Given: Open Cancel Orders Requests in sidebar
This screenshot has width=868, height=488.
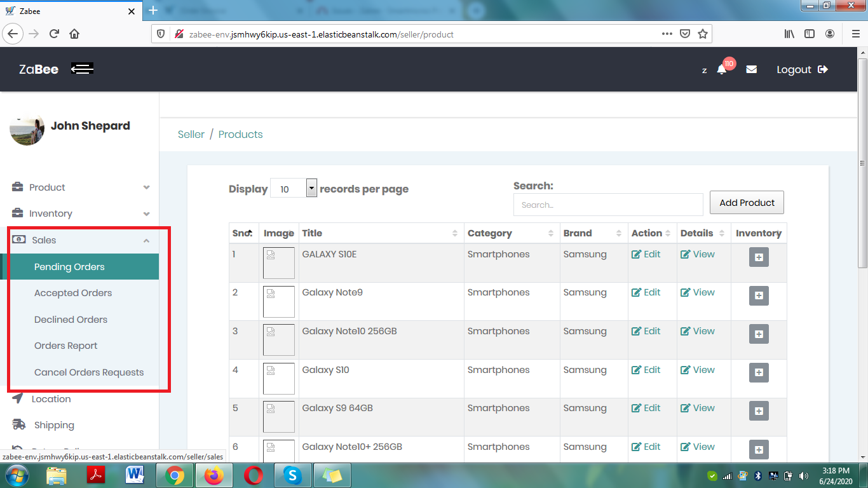Looking at the screenshot, I should coord(89,372).
